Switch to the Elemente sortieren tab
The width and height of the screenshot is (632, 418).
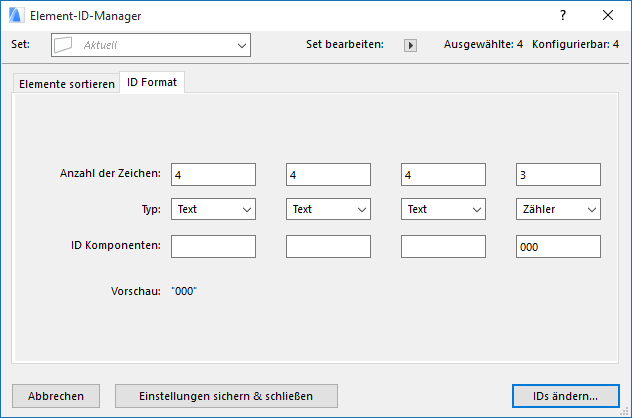66,84
